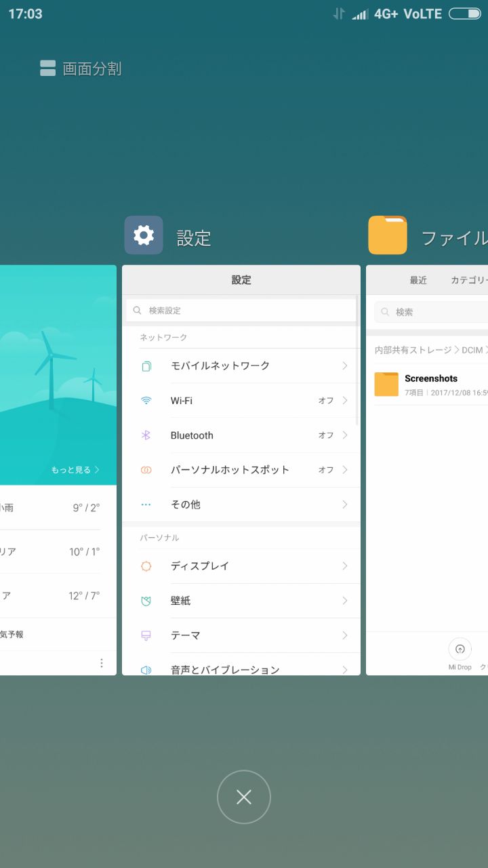488x868 pixels.
Task: Tap the Screenshots folder icon
Action: [386, 384]
